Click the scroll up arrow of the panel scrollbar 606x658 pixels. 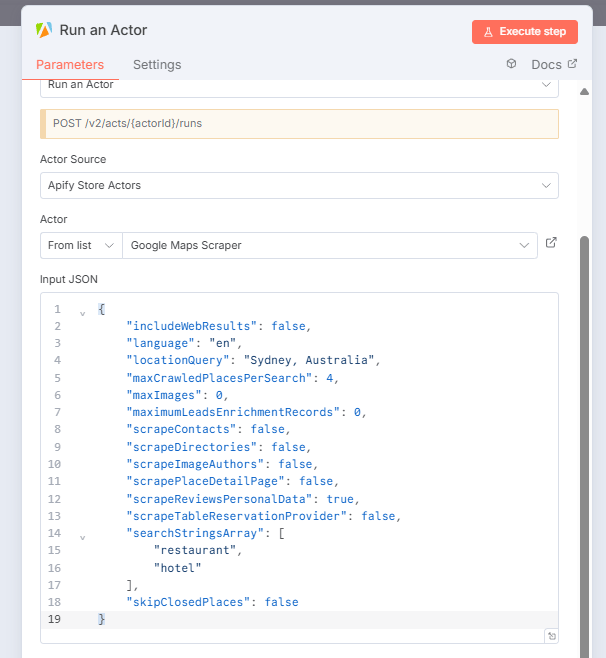[584, 91]
